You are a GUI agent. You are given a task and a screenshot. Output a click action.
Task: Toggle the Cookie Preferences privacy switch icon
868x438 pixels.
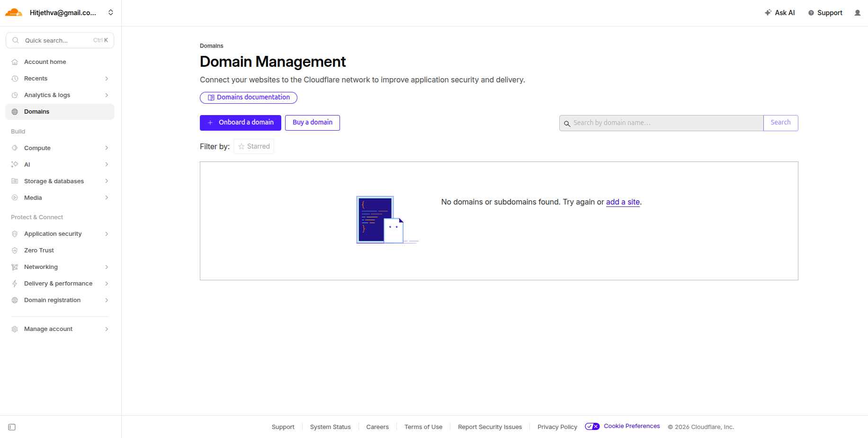click(x=592, y=427)
